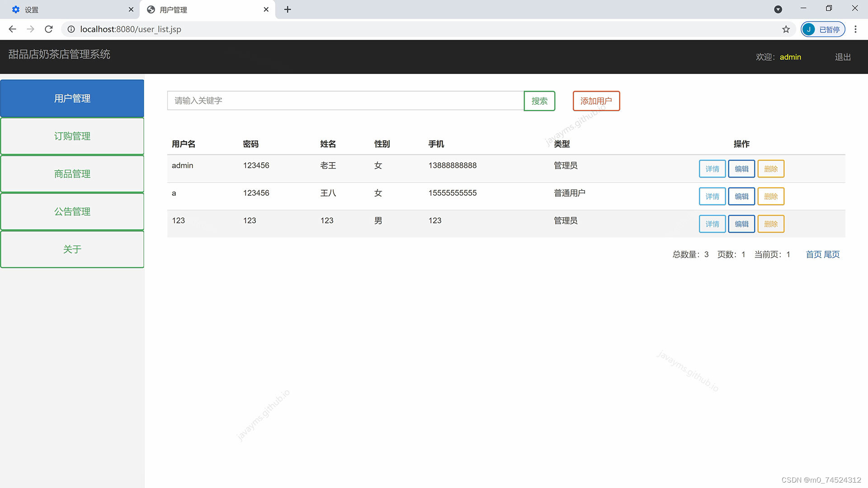The image size is (868, 488).
Task: Delete the user named 123
Action: [x=771, y=224]
